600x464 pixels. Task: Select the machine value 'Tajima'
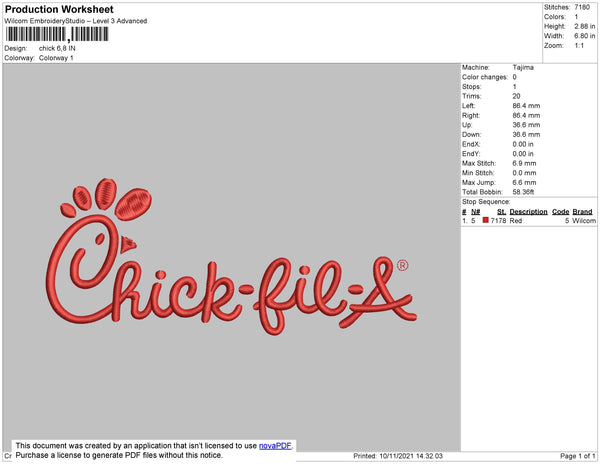[x=523, y=67]
